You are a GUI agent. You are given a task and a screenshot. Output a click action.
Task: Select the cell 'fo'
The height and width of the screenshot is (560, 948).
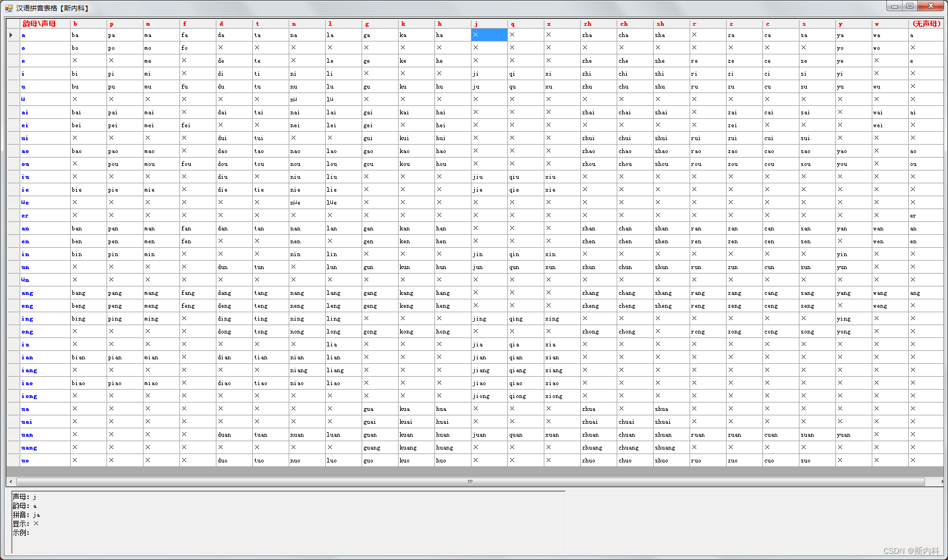(198, 48)
